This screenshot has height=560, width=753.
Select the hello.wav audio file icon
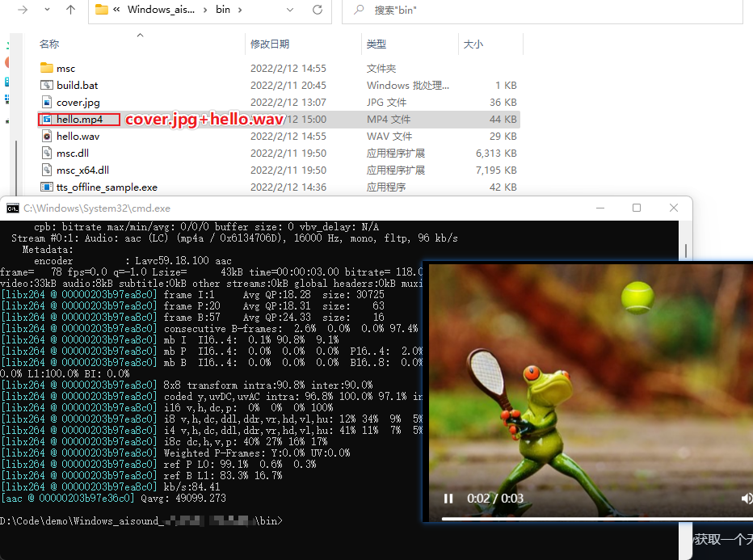(47, 136)
